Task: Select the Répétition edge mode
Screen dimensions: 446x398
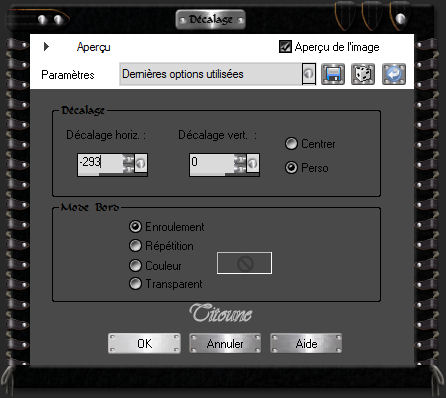Action: pos(135,246)
